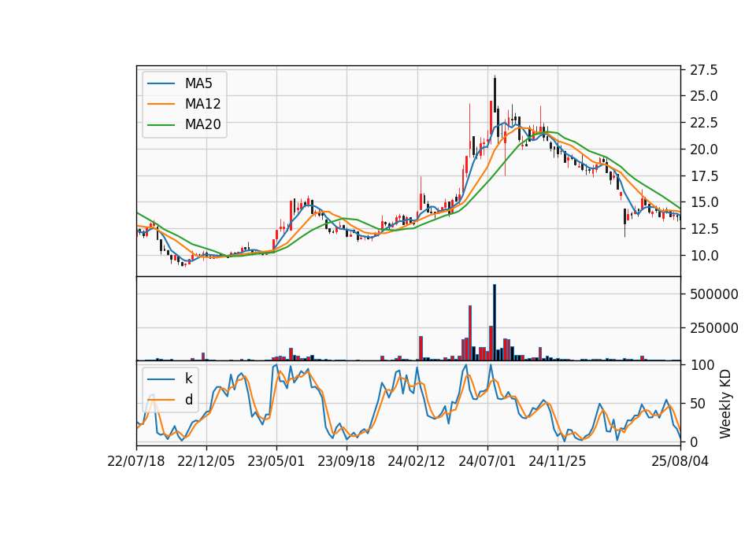The width and height of the screenshot is (756, 543).
Task: Click the k legend entry
Action: pyautogui.click(x=188, y=379)
